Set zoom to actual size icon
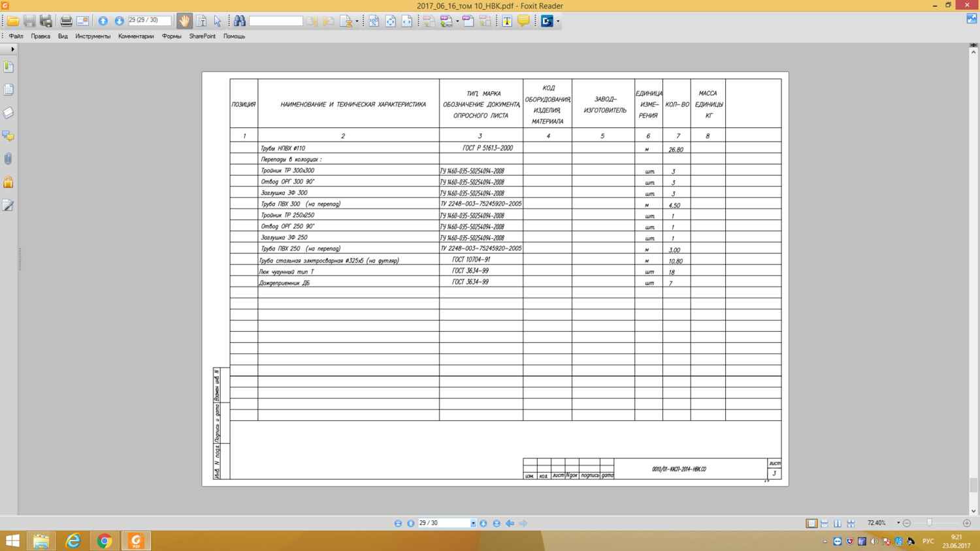 tap(374, 21)
